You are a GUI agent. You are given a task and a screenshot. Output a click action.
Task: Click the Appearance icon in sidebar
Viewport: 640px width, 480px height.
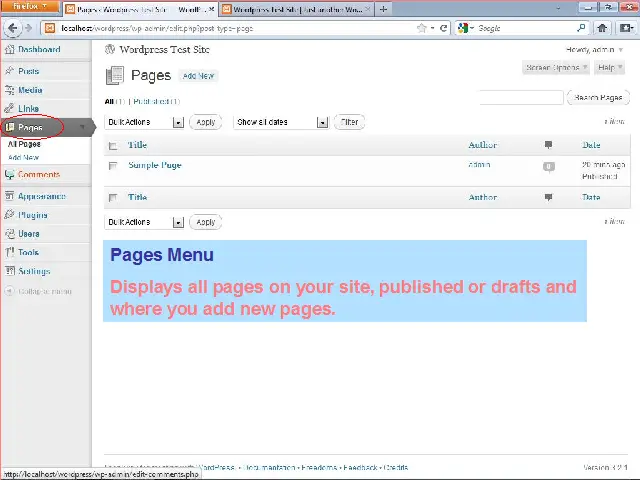[9, 196]
